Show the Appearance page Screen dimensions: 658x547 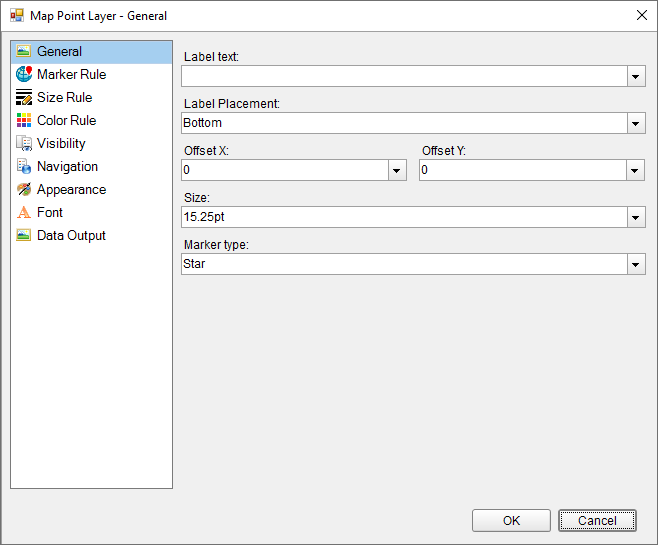71,190
